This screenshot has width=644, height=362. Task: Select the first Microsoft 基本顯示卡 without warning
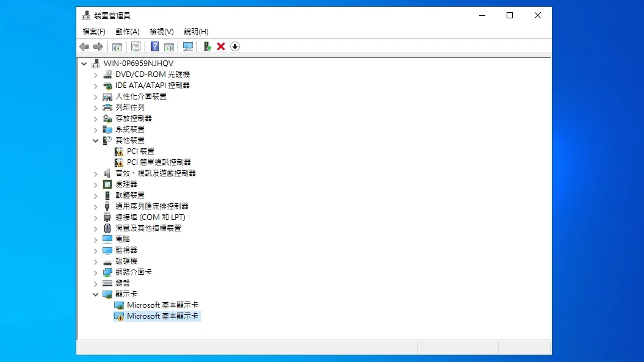[x=162, y=305]
